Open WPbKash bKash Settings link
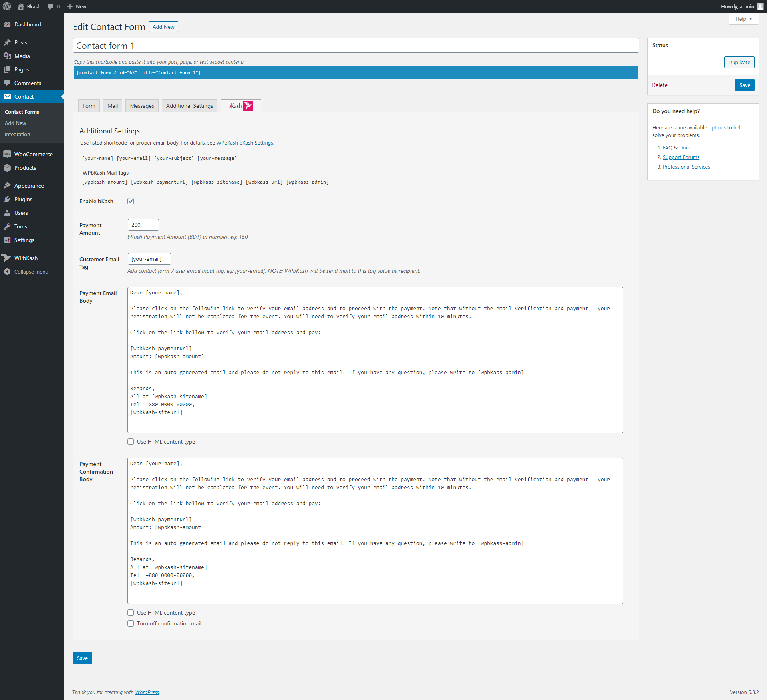Viewport: 767px width, 700px height. (x=245, y=143)
